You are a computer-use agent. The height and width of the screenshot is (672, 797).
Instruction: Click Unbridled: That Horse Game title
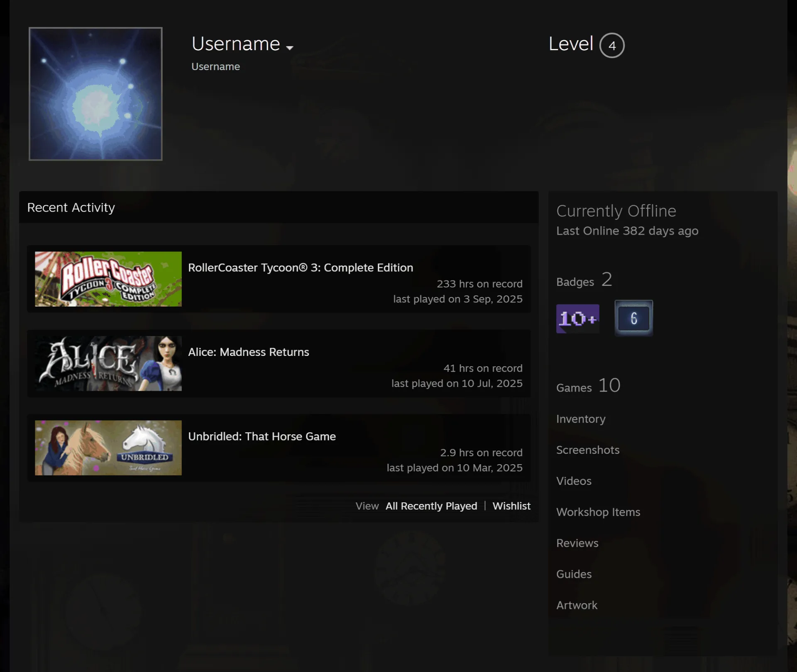click(262, 436)
